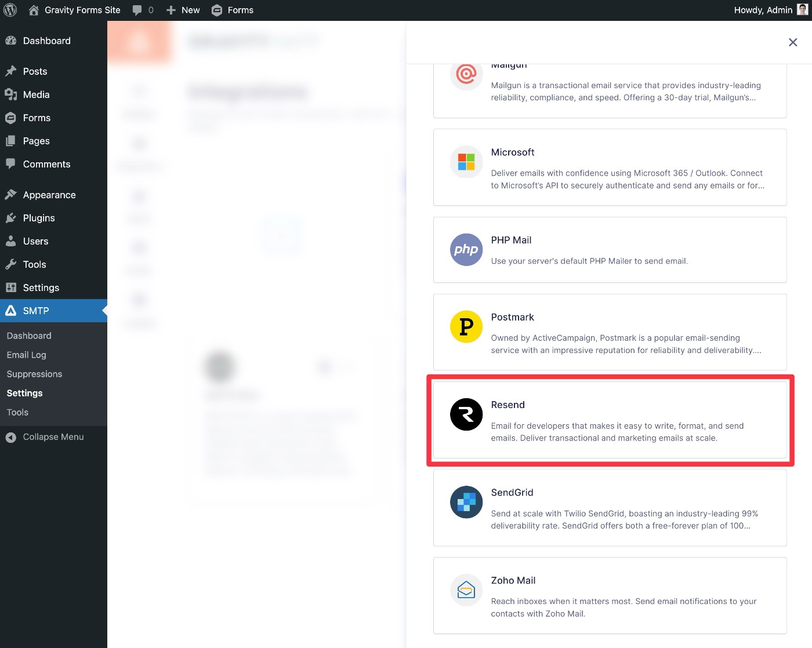Viewport: 812px width, 648px height.
Task: Choose the Zoho Mail integration card
Action: pos(610,596)
